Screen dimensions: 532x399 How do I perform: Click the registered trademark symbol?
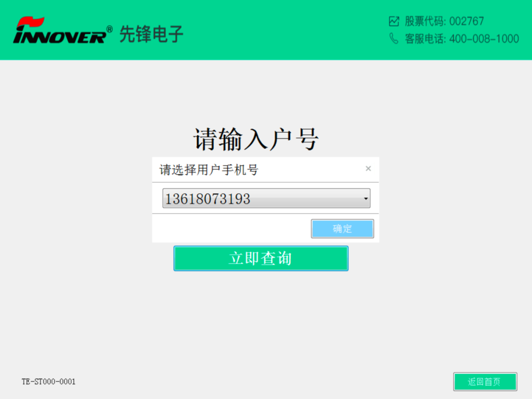109,29
